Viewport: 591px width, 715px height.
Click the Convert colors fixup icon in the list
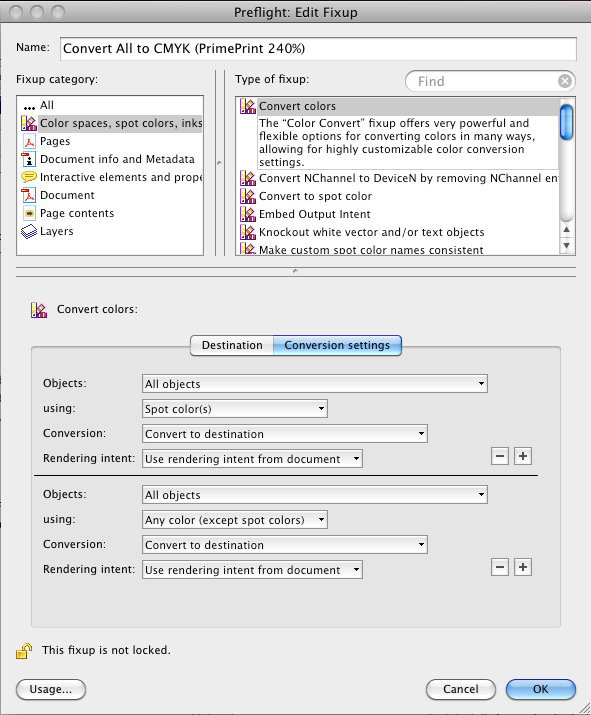coord(248,106)
